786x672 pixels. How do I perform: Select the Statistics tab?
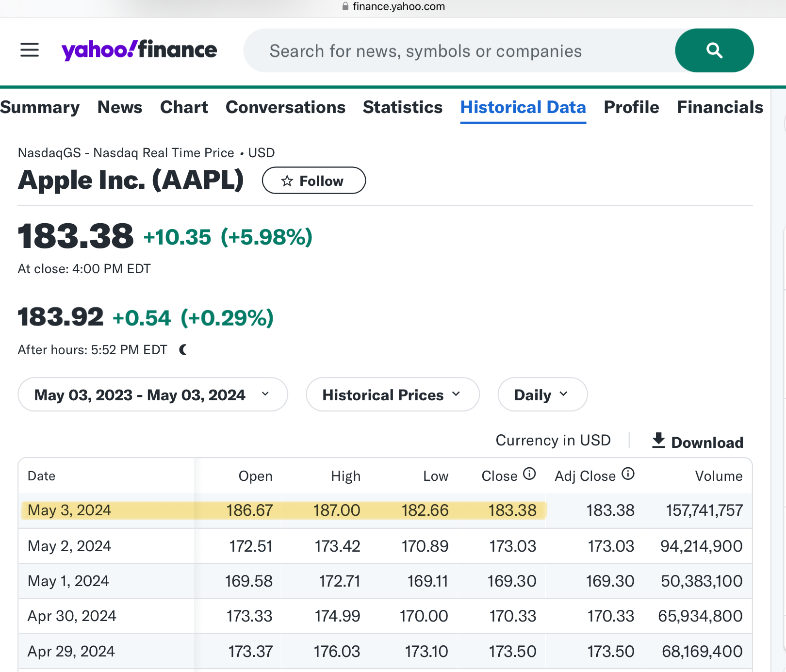403,107
